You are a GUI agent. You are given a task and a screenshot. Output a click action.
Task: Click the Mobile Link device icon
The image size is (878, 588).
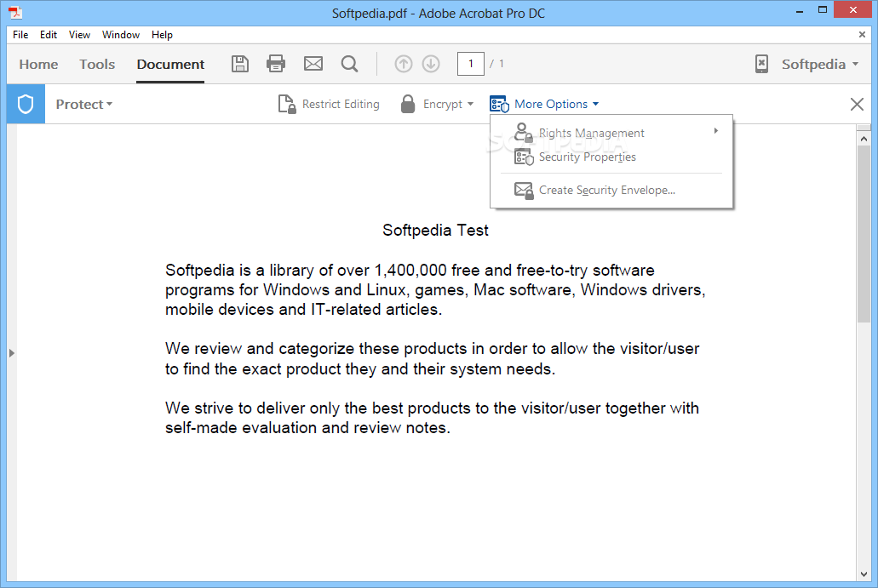(x=761, y=64)
